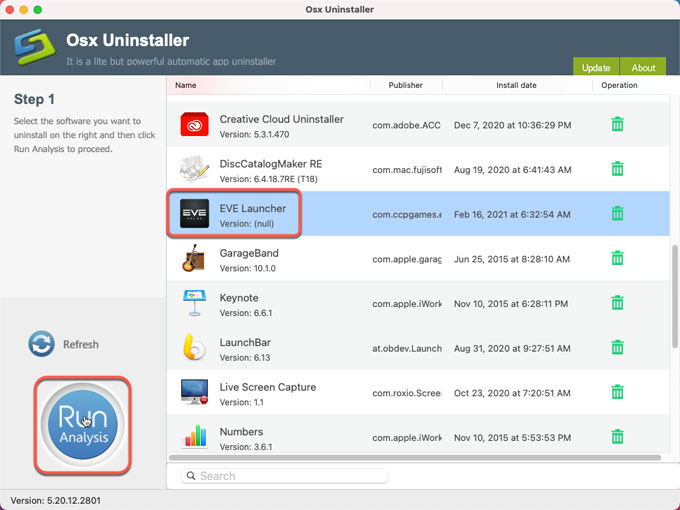The width and height of the screenshot is (680, 510).
Task: Click publisher 'at.obdev.Launch'
Action: tap(407, 349)
